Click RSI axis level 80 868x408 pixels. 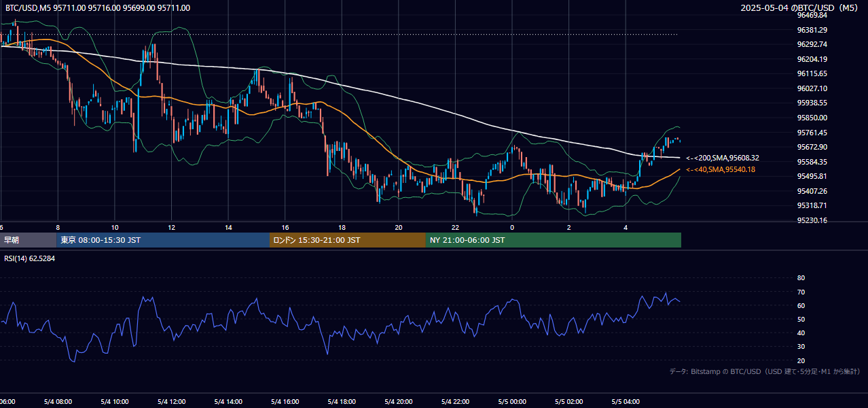(x=801, y=278)
